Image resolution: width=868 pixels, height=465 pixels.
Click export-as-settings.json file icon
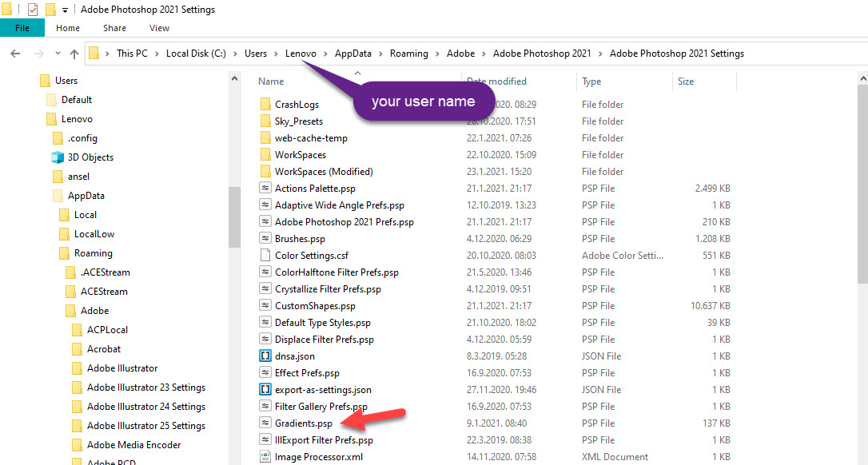pyautogui.click(x=265, y=390)
